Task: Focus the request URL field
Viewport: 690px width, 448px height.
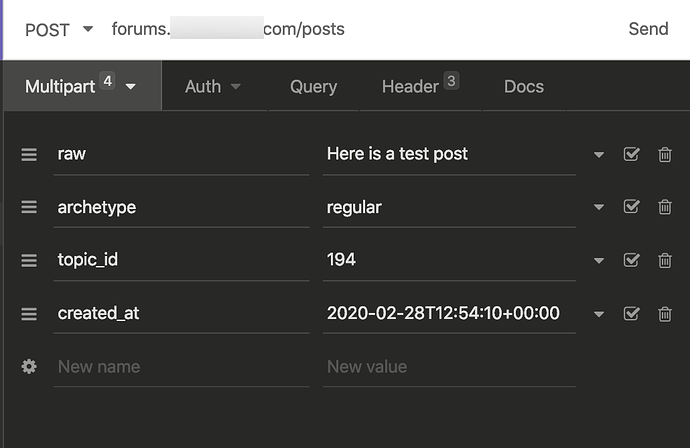Action: [228, 29]
